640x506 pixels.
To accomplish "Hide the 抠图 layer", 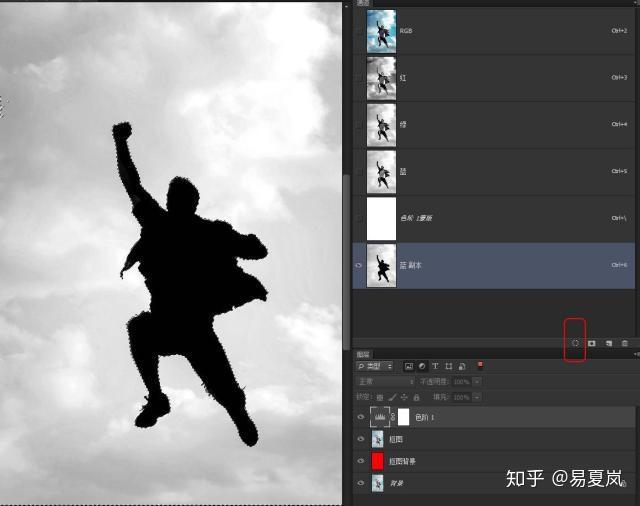I will (x=361, y=439).
